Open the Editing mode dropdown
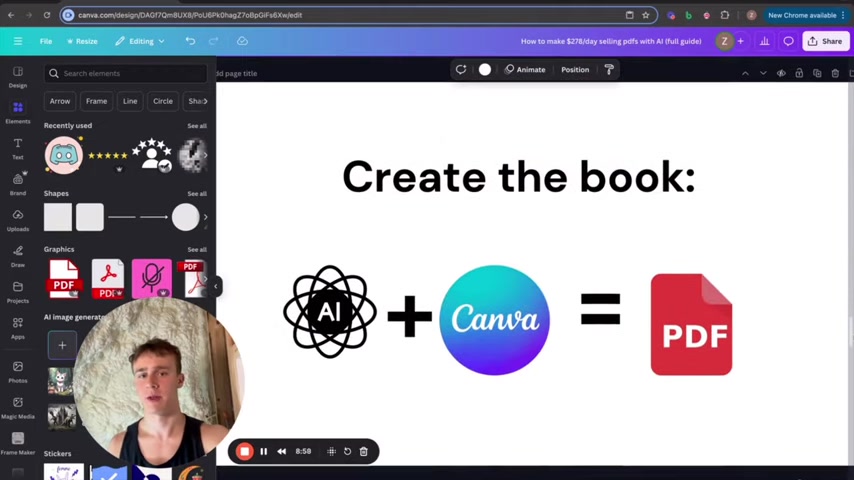854x480 pixels. pyautogui.click(x=140, y=41)
